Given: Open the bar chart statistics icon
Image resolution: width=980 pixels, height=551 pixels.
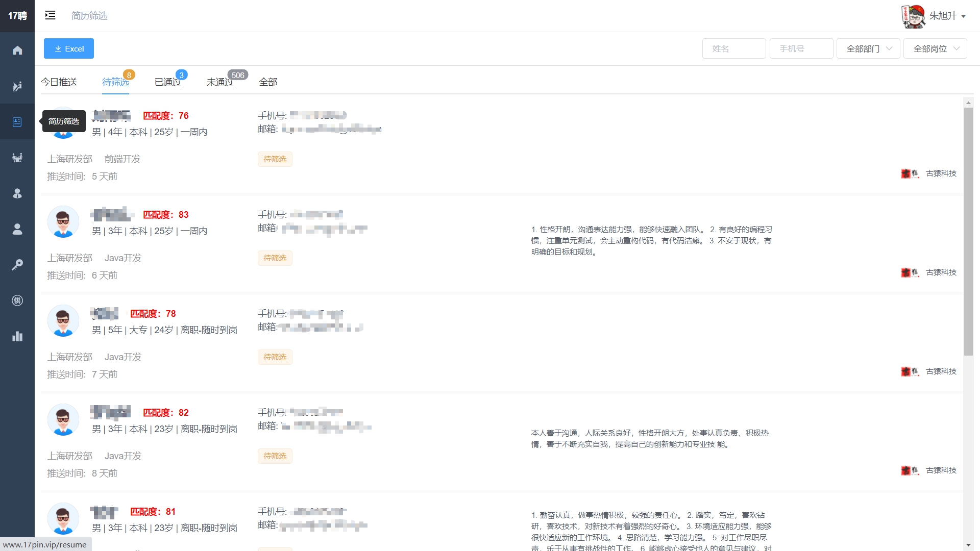Looking at the screenshot, I should click(17, 336).
